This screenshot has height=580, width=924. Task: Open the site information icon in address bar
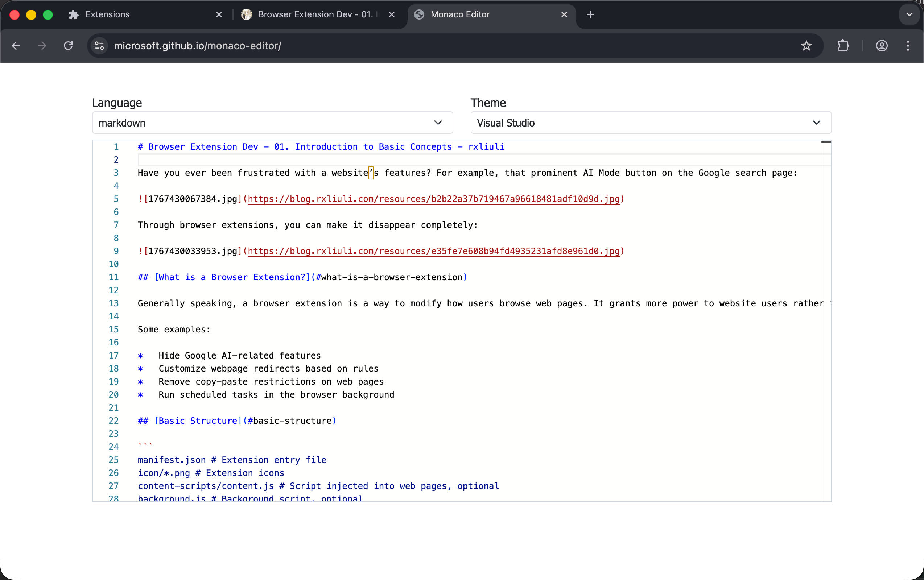99,46
